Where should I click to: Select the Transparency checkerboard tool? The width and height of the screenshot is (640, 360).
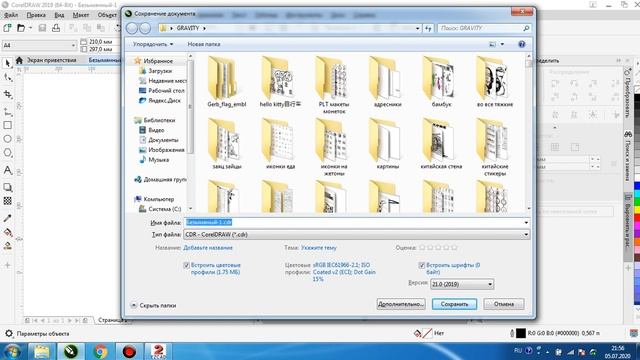click(7, 201)
